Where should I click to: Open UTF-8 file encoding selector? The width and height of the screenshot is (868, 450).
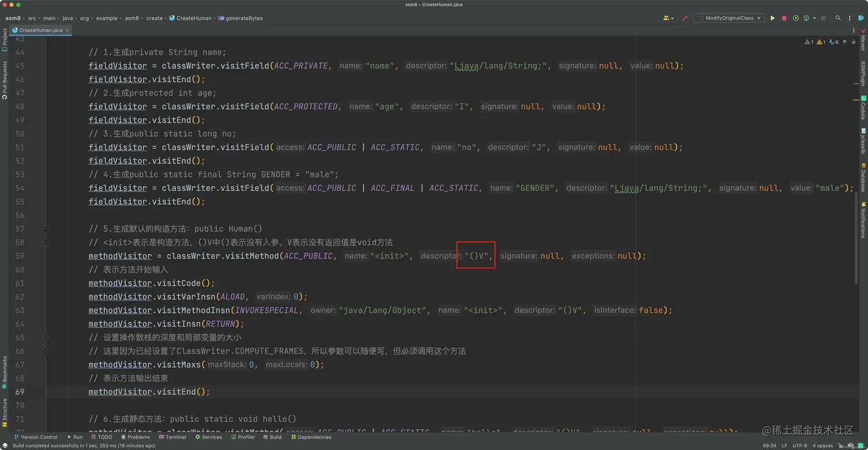pyautogui.click(x=800, y=445)
